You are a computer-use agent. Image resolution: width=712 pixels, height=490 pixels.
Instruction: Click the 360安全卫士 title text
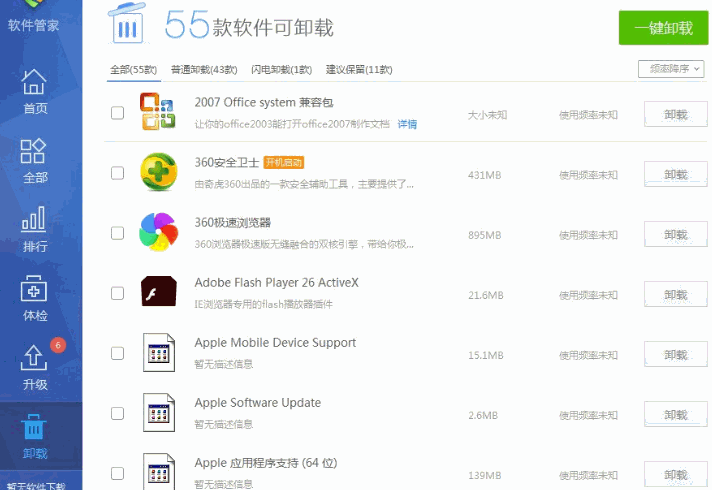coord(227,163)
